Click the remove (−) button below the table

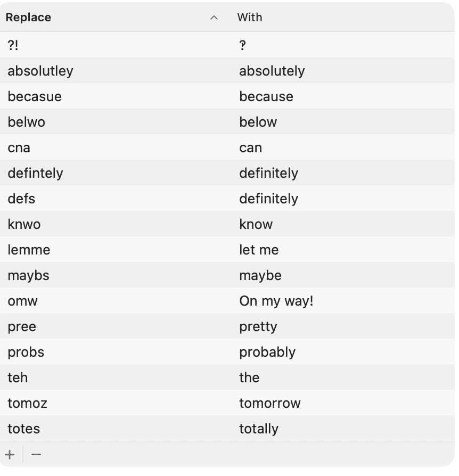click(36, 455)
